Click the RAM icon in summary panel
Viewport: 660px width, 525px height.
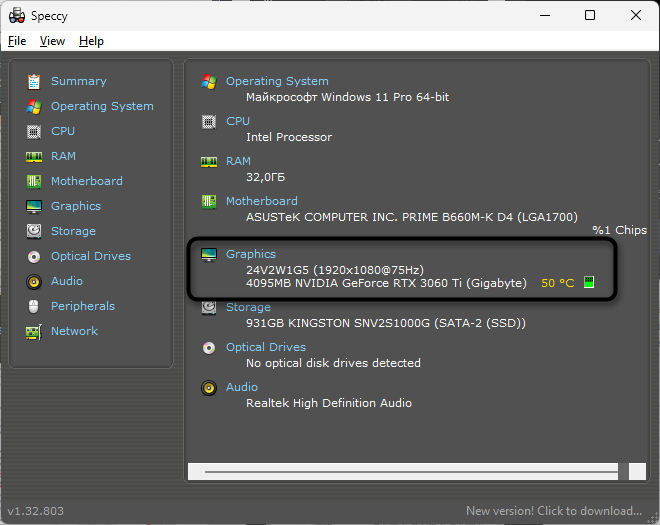209,162
